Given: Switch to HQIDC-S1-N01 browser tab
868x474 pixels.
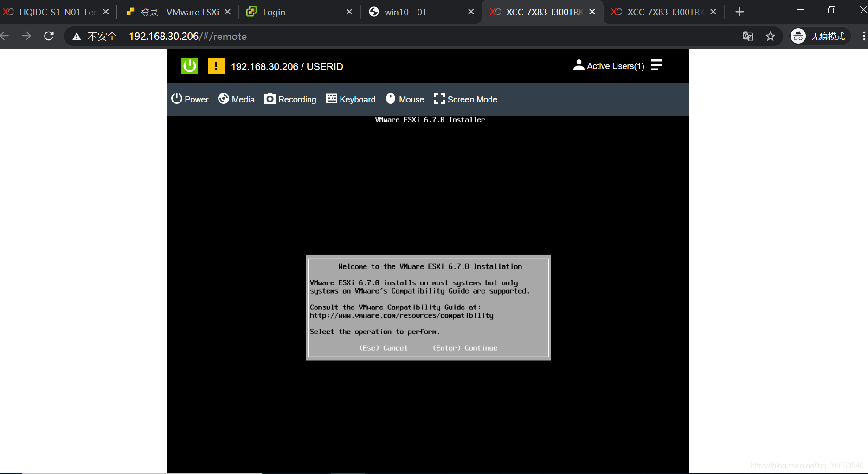Looking at the screenshot, I should click(57, 12).
